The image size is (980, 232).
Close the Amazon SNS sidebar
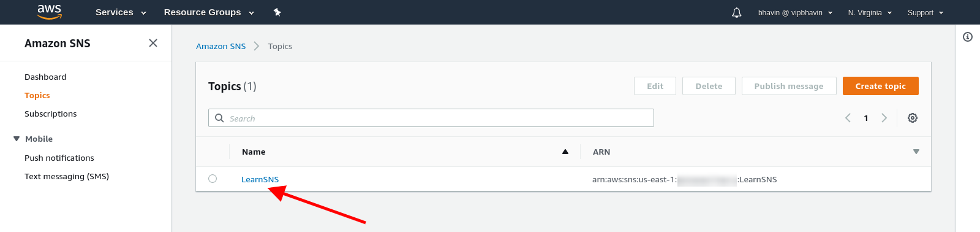pos(153,43)
